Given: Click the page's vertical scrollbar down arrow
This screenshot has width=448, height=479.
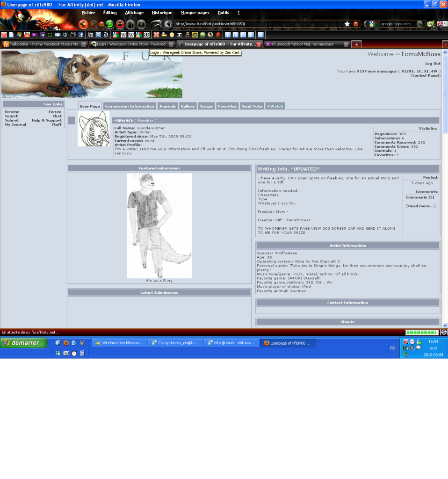Looking at the screenshot, I should tap(445, 325).
